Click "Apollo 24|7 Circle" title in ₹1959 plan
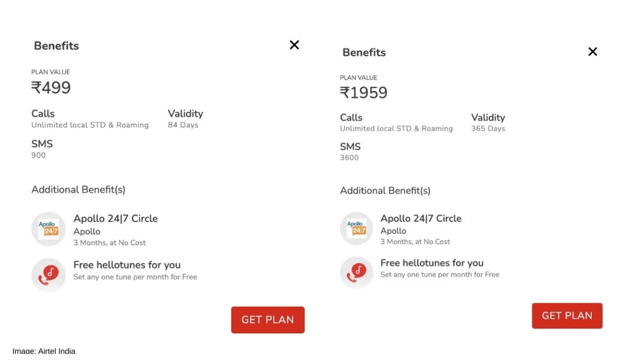 click(421, 218)
